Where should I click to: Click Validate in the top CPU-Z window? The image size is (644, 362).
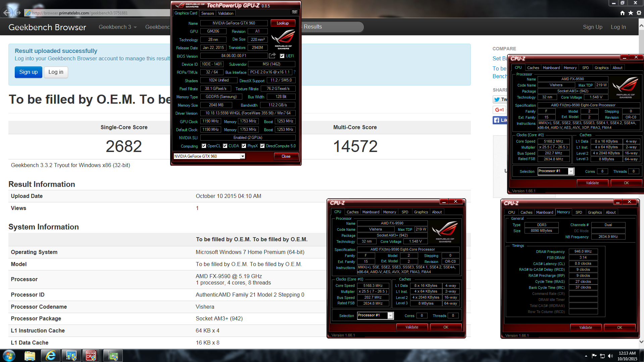click(592, 183)
